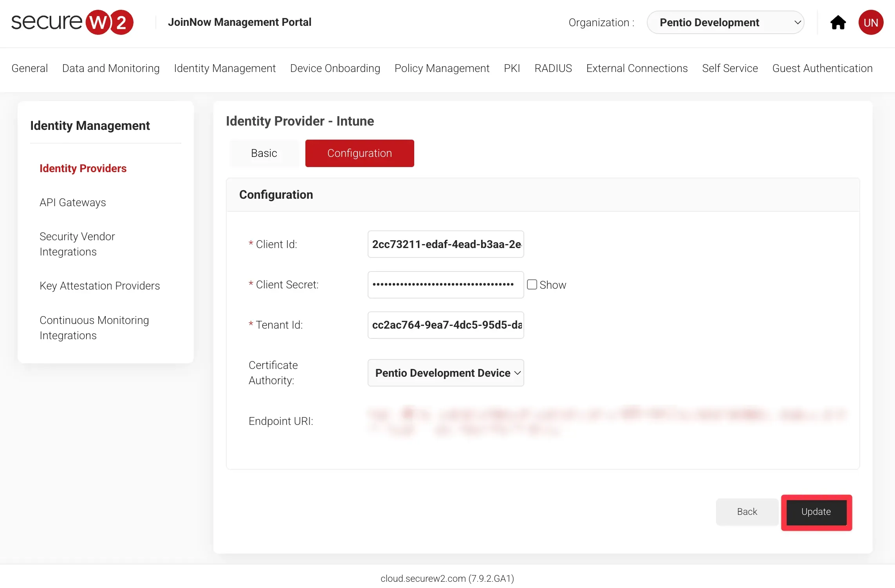Select Identity Providers in sidebar
The image size is (895, 588).
83,169
